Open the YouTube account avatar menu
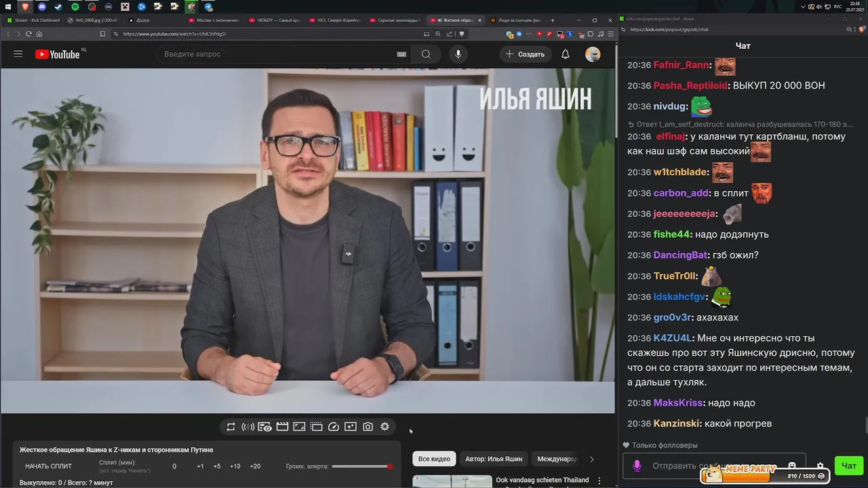This screenshot has width=868, height=488. [x=593, y=54]
